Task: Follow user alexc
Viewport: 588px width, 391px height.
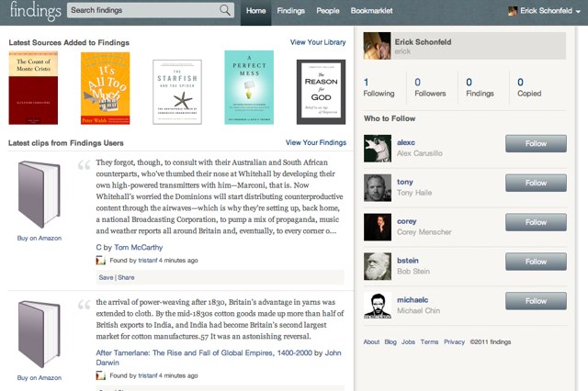Action: pyautogui.click(x=536, y=143)
